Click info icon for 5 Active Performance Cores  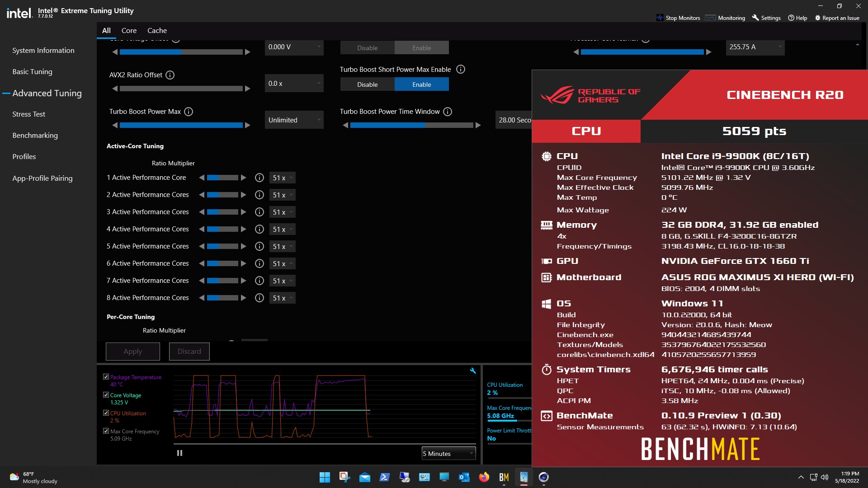tap(259, 246)
